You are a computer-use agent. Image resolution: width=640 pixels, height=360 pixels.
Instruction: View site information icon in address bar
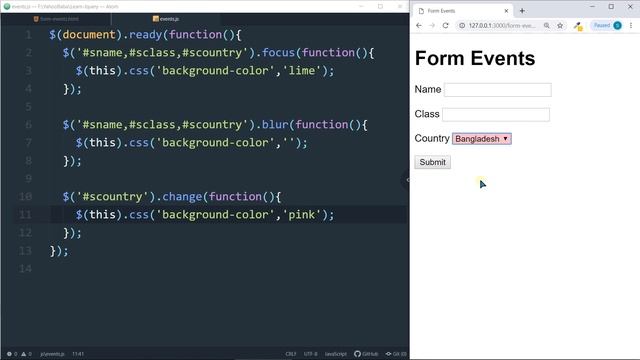[x=462, y=25]
